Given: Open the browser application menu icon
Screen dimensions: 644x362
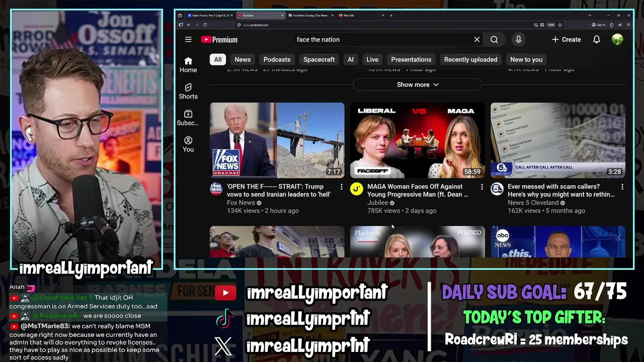Looking at the screenshot, I should 629,25.
